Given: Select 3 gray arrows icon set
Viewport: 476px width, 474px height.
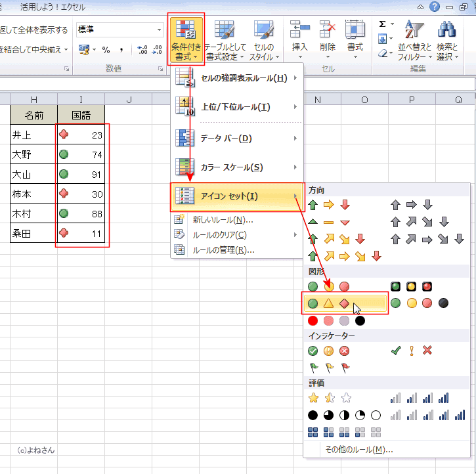Looking at the screenshot, I should coord(412,205).
